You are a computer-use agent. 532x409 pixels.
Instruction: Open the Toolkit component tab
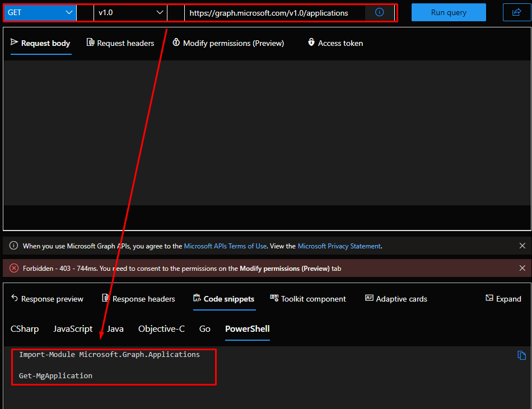308,299
